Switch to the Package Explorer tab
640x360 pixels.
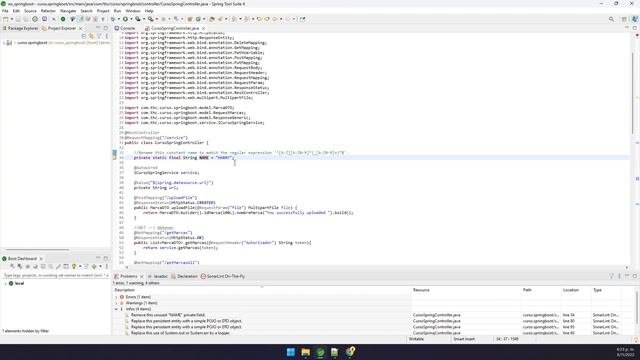pos(20,28)
